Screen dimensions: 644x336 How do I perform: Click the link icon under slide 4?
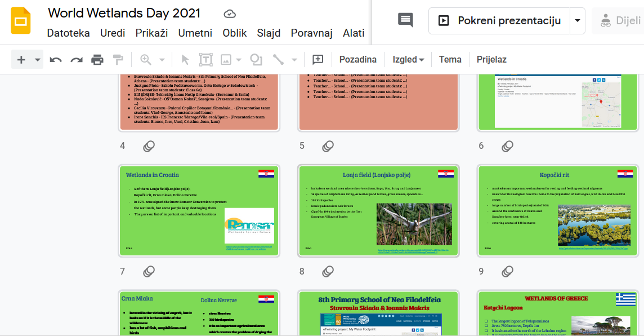(149, 146)
